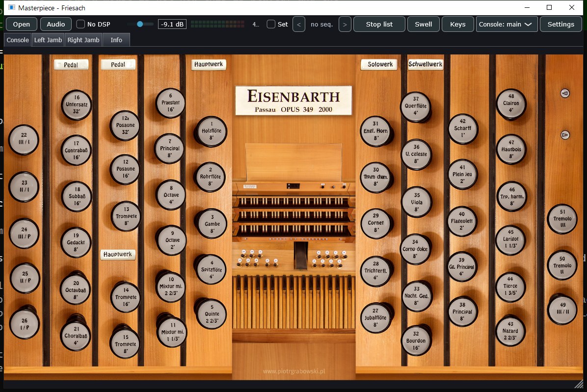Pull the Untersatz 32' stop knob
This screenshot has width=587, height=392.
pyautogui.click(x=77, y=105)
